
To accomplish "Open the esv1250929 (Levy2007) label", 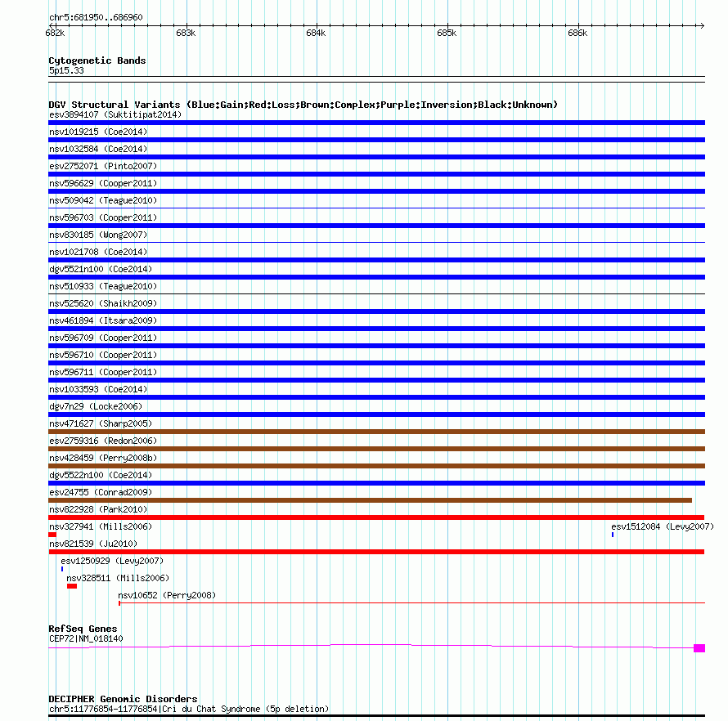I will (112, 561).
